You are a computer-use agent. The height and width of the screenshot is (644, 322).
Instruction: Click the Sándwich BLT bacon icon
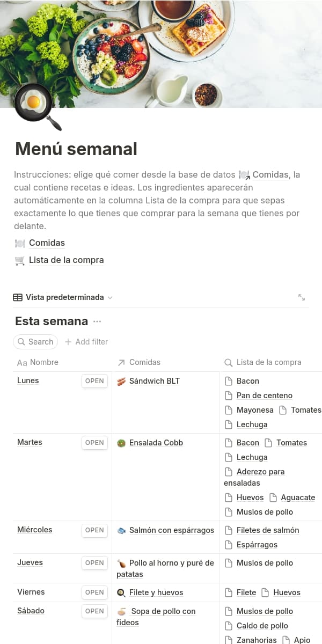(121, 381)
